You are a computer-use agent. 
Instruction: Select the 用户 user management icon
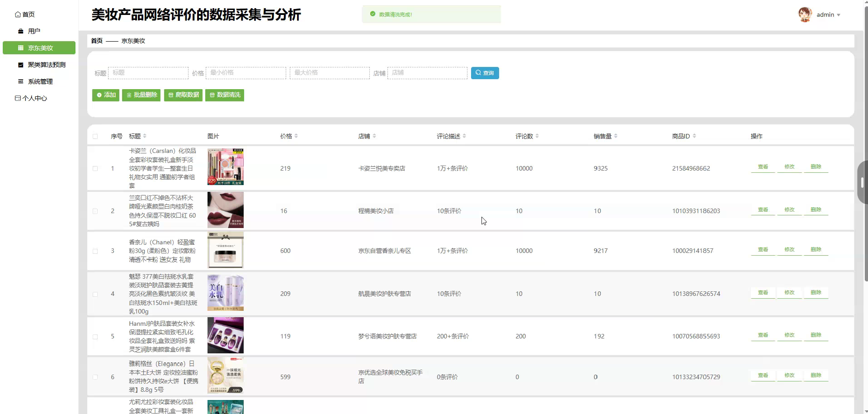tap(20, 31)
